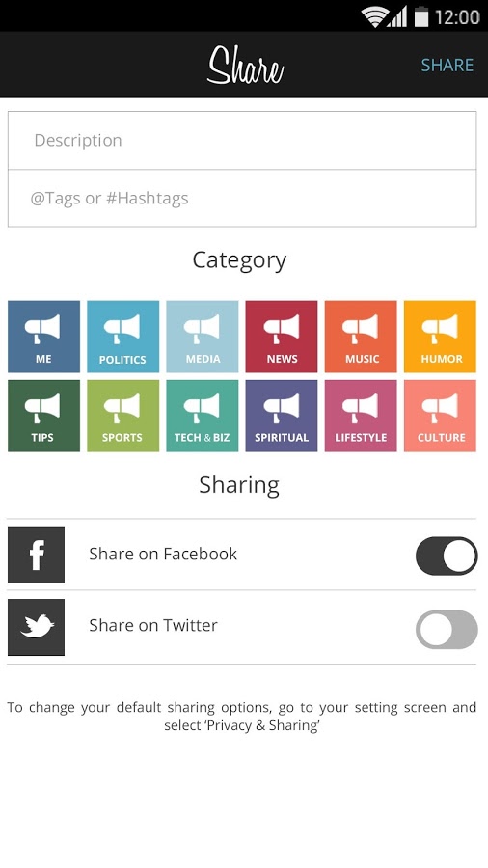Click the @Tags or #Hashtags field
This screenshot has width=488, height=868.
coord(242,198)
